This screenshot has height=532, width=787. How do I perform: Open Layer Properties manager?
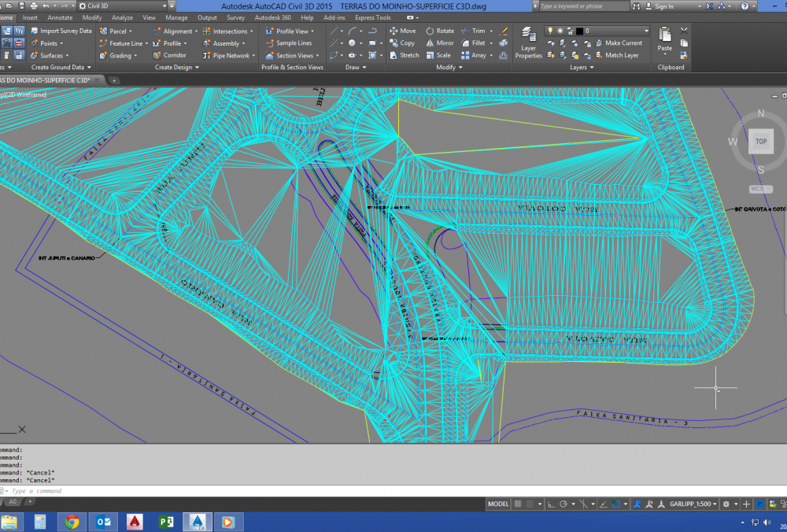point(528,42)
